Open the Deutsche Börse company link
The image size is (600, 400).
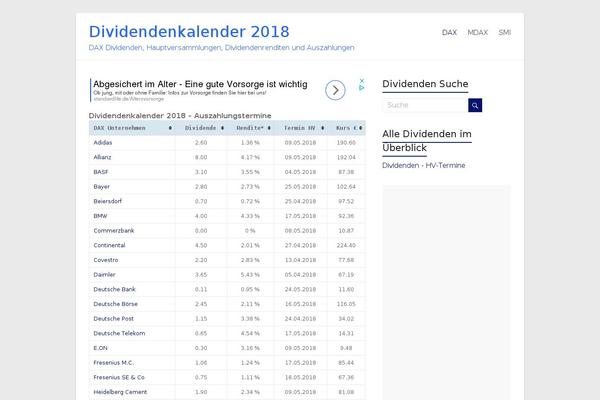pyautogui.click(x=115, y=304)
